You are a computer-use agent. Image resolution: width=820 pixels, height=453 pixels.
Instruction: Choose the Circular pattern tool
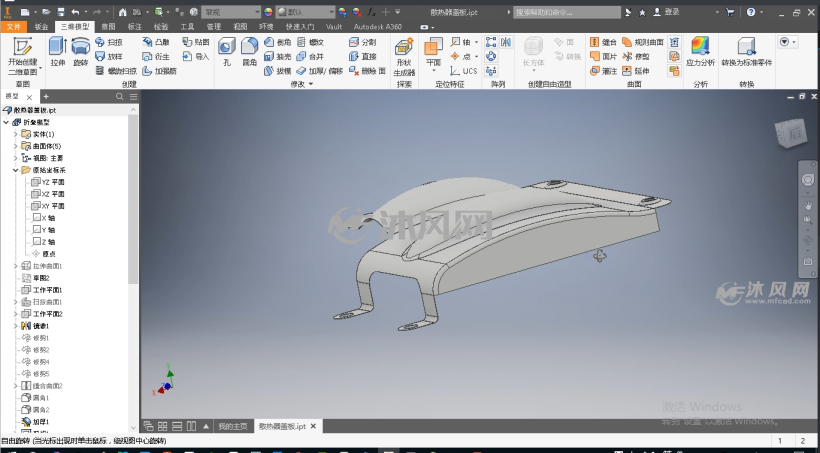(491, 56)
